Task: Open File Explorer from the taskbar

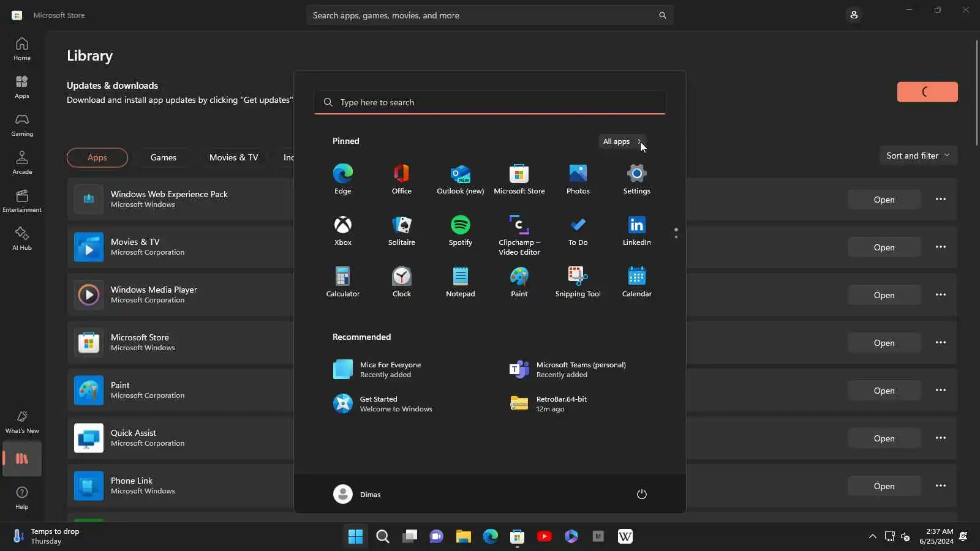Action: click(463, 536)
